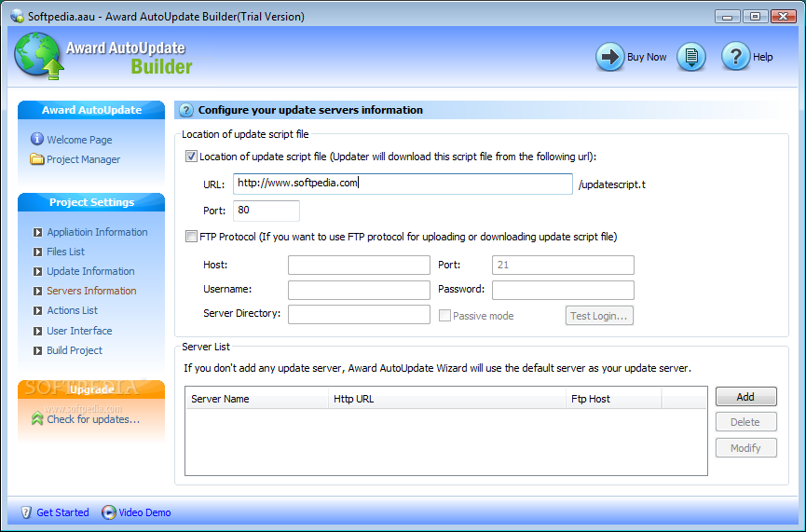This screenshot has height=532, width=806.
Task: Go to Appliatioin Information settings
Action: 97,232
